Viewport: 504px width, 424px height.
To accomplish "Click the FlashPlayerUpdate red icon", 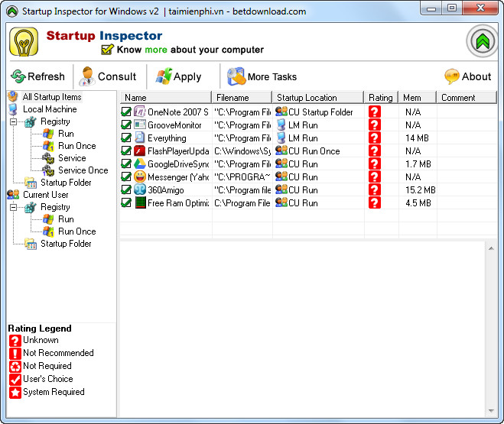I will tap(139, 151).
